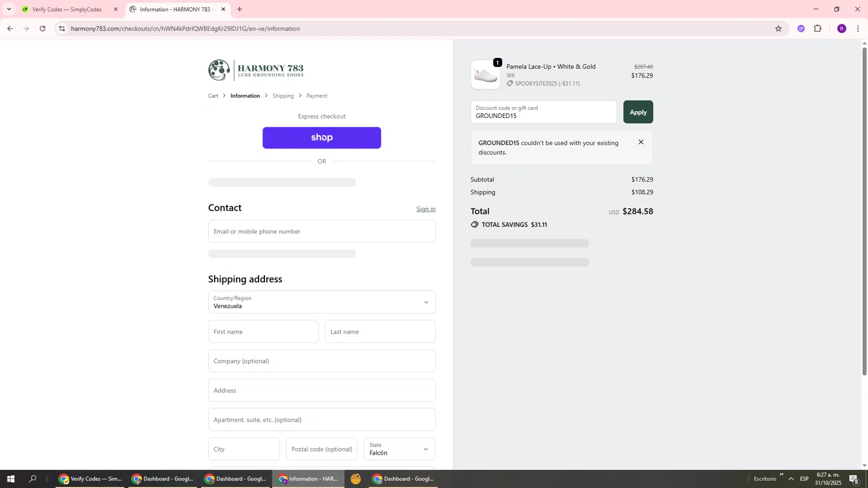This screenshot has height=488, width=868.
Task: Click the Harmony 783 logo
Action: tap(256, 70)
